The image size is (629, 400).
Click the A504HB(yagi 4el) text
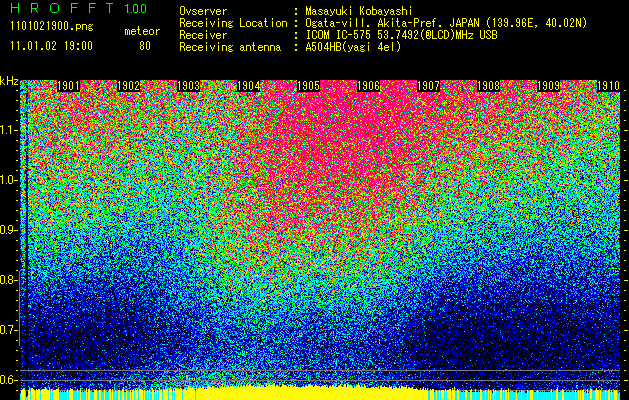pyautogui.click(x=353, y=47)
